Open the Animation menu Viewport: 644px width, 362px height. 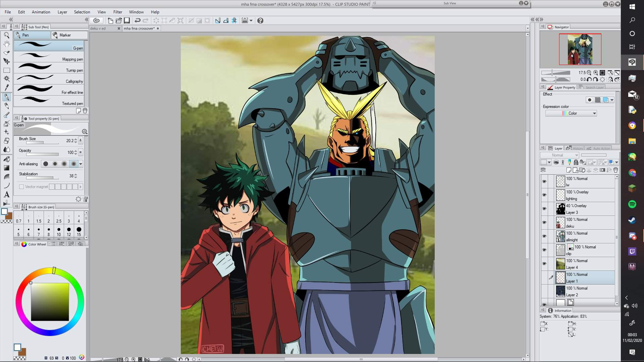(x=41, y=12)
